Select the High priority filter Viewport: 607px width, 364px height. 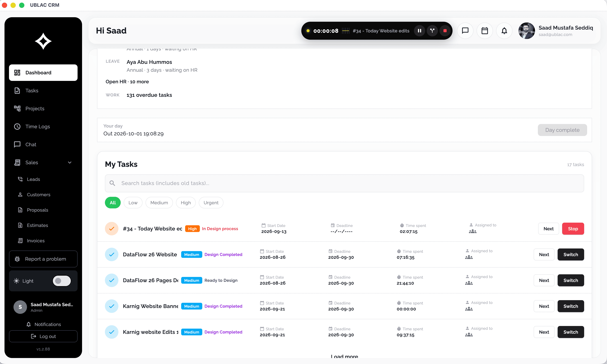186,203
